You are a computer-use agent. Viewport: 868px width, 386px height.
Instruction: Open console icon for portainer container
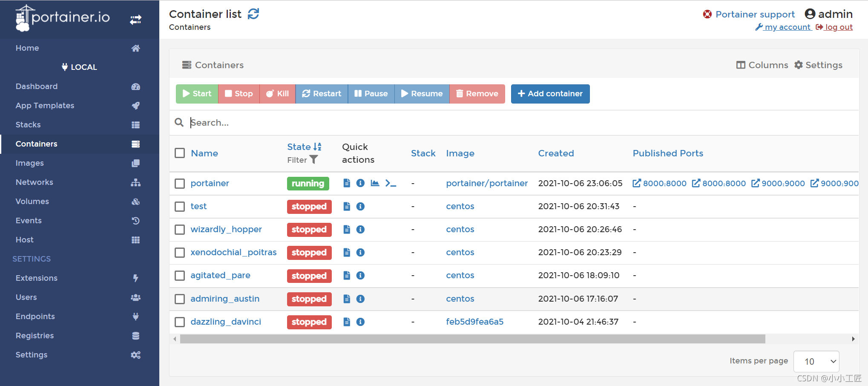[x=391, y=183]
